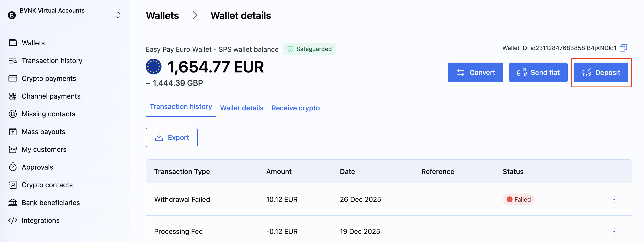The width and height of the screenshot is (644, 242).
Task: Open Crypto payments from the sidebar icon
Action: pos(13,78)
